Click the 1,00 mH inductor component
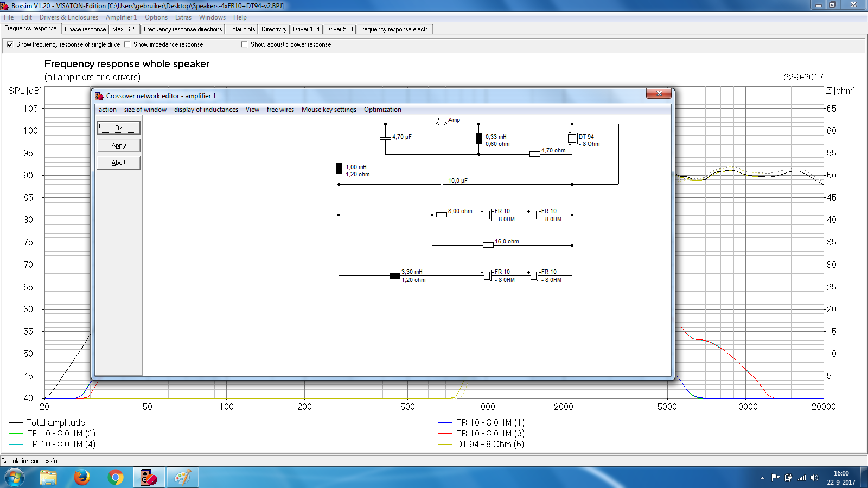This screenshot has width=868, height=488. [339, 169]
